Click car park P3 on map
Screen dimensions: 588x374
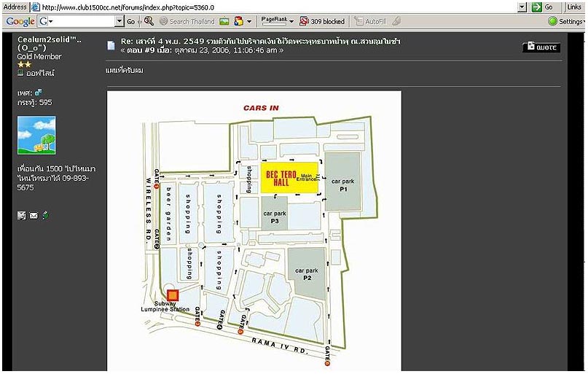click(x=275, y=214)
